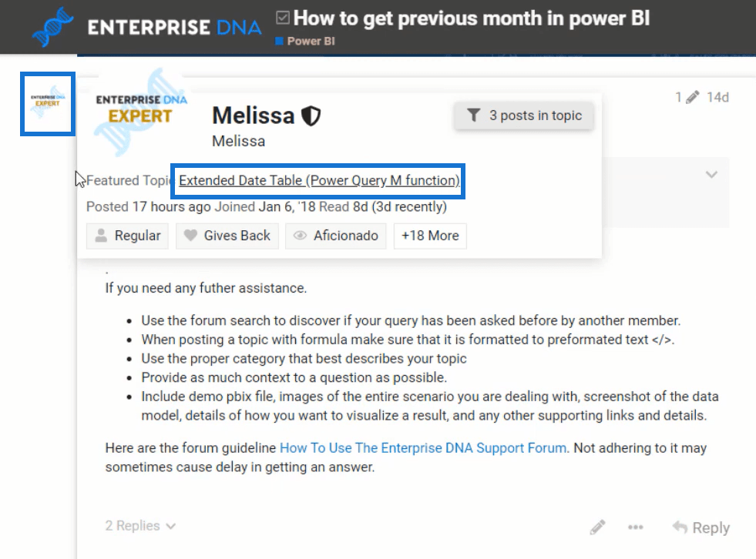Open the Regular badge
This screenshot has width=756, height=559.
coord(127,236)
